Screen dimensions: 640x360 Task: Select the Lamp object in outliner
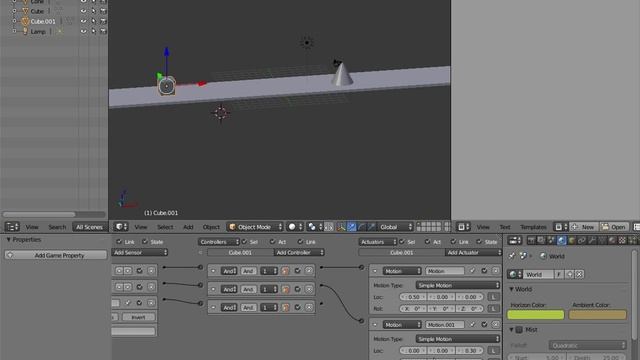pos(38,31)
